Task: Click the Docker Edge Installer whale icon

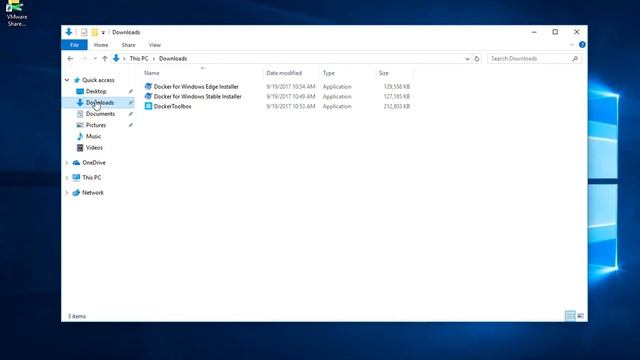Action: 148,87
